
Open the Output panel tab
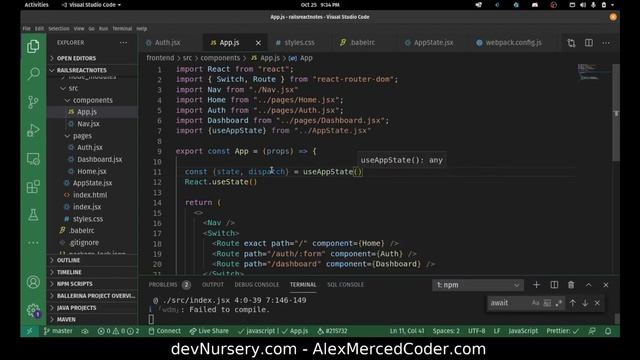pos(213,285)
